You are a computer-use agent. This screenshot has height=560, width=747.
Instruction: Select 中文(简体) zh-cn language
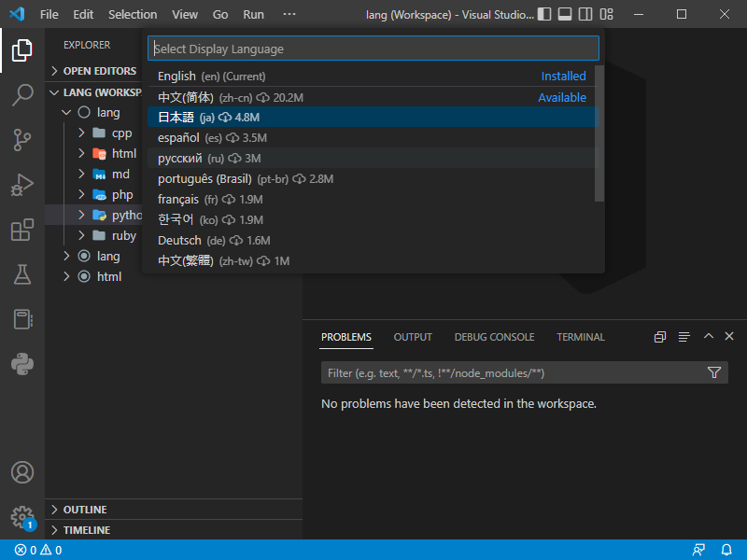373,98
